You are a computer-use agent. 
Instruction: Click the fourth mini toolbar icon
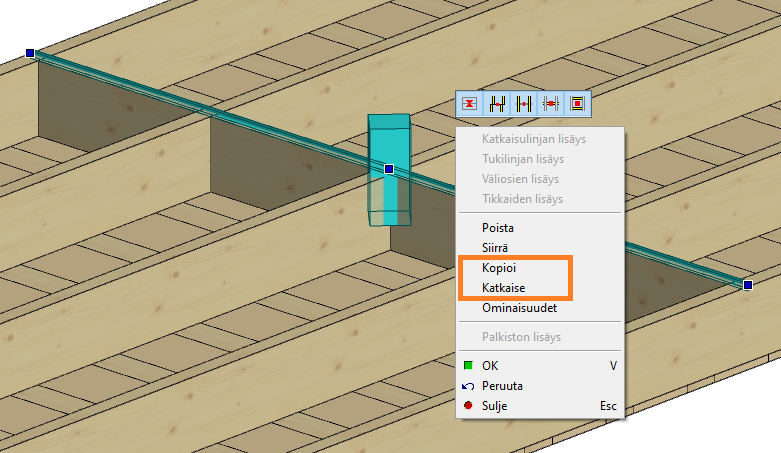point(550,103)
